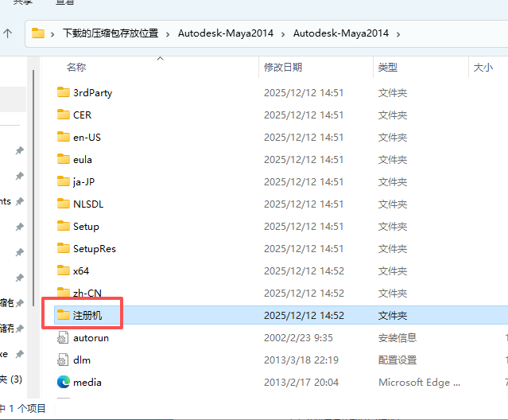Click the date 2013/2/17 20:04

tap(301, 383)
